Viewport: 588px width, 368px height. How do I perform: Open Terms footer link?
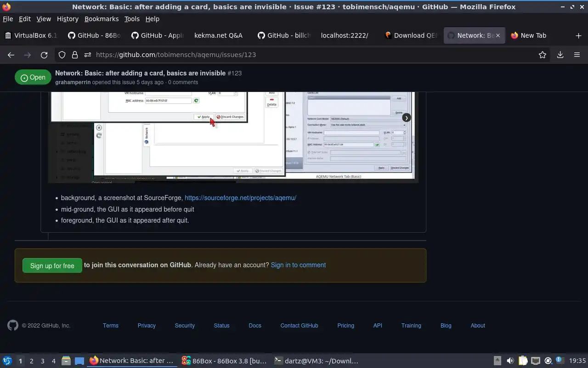(111, 325)
